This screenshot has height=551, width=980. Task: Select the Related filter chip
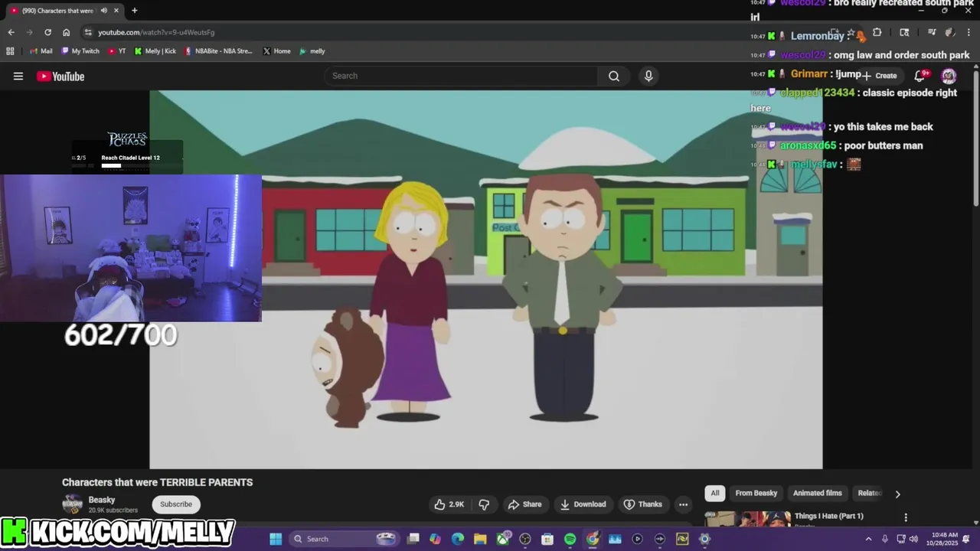(x=870, y=494)
